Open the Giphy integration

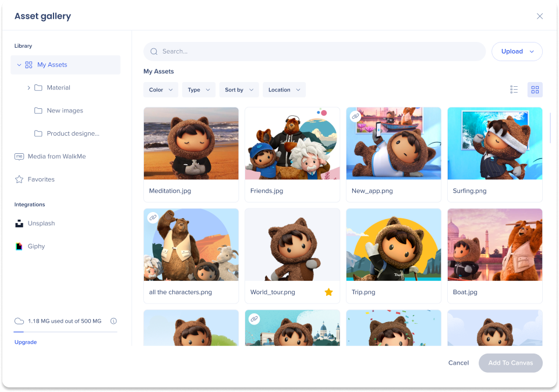[36, 246]
